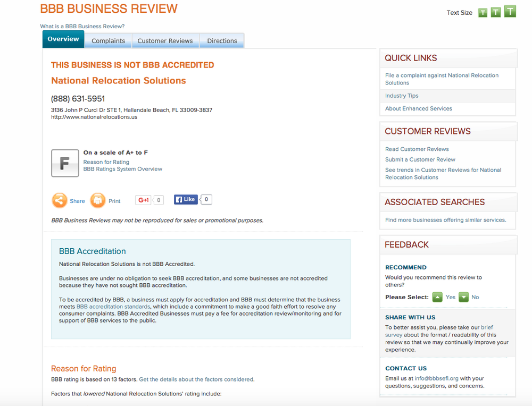Vote Yes with the green up arrow
This screenshot has height=406, width=532.
click(x=437, y=297)
